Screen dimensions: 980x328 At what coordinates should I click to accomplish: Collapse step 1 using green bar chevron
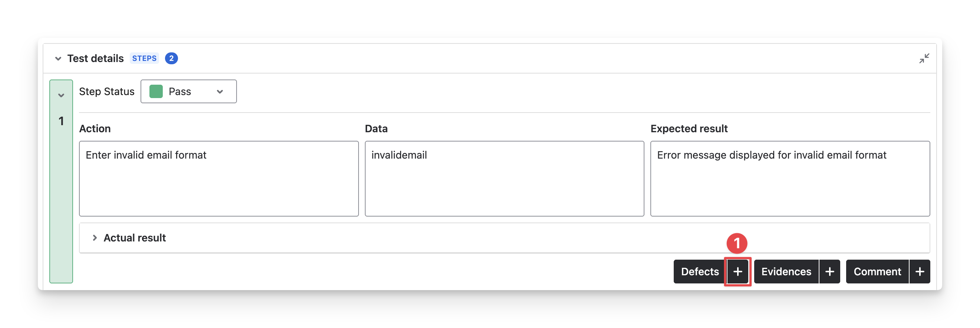pyautogui.click(x=61, y=95)
